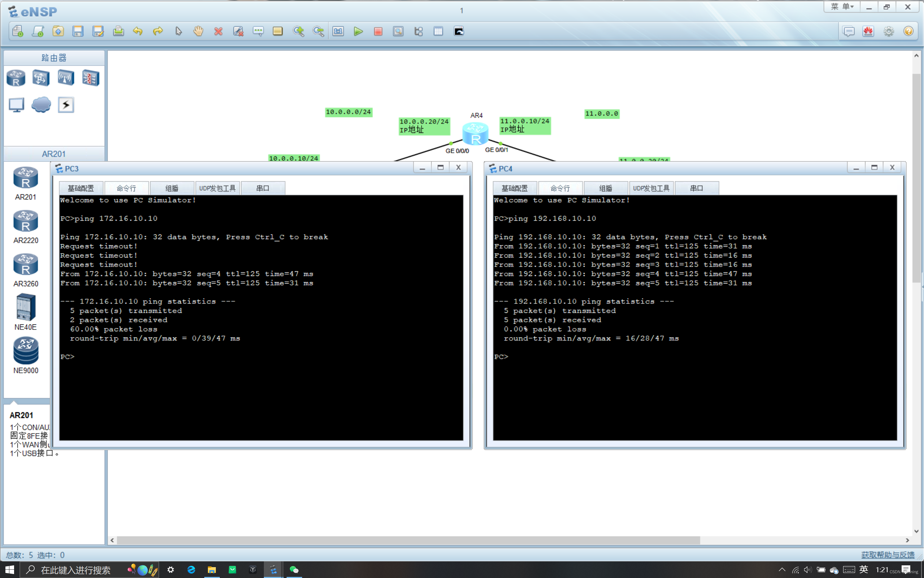Click the 11.0.0.10/24 IP地址 label

(x=525, y=125)
